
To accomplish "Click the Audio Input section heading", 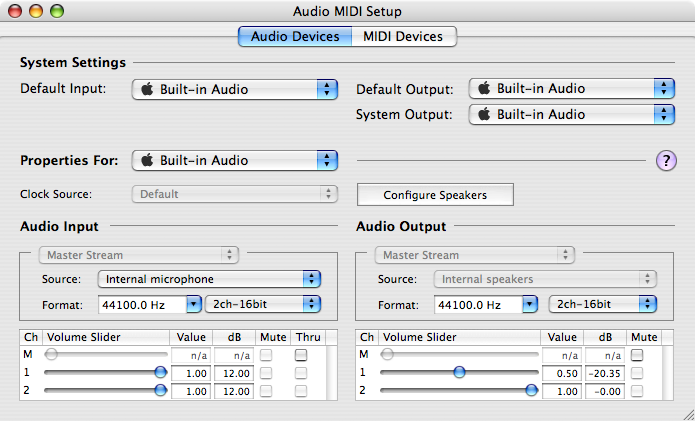I will (59, 226).
